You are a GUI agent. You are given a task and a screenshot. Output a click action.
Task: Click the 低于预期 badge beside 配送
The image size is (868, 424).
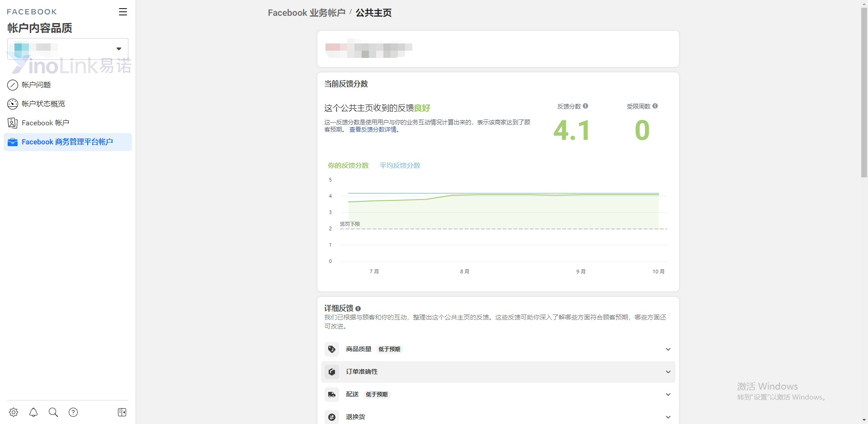tap(377, 395)
